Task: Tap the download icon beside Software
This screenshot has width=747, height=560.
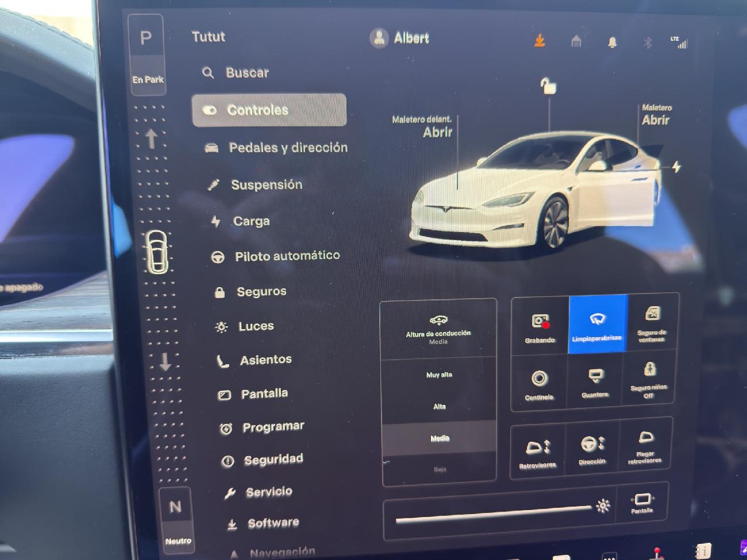Action: pyautogui.click(x=232, y=524)
